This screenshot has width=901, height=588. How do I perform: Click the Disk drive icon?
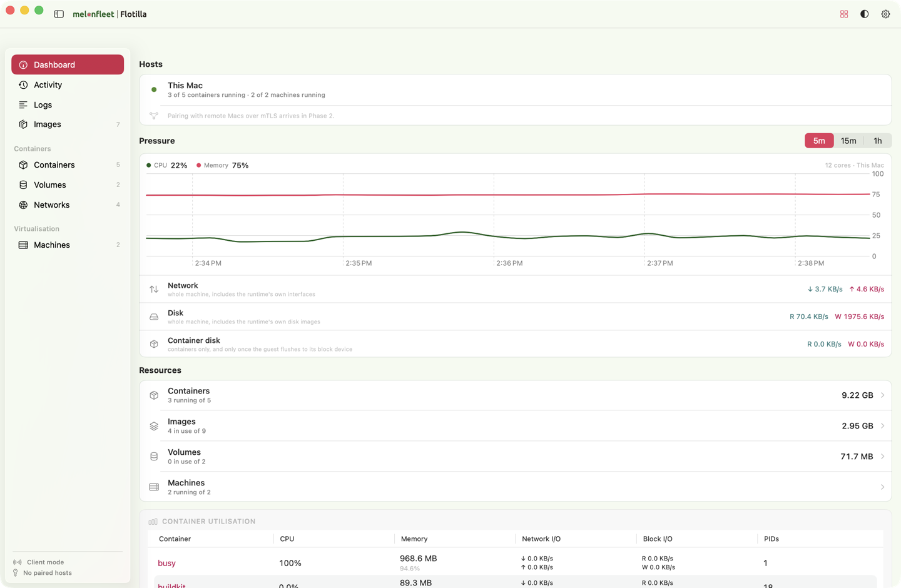tap(154, 317)
